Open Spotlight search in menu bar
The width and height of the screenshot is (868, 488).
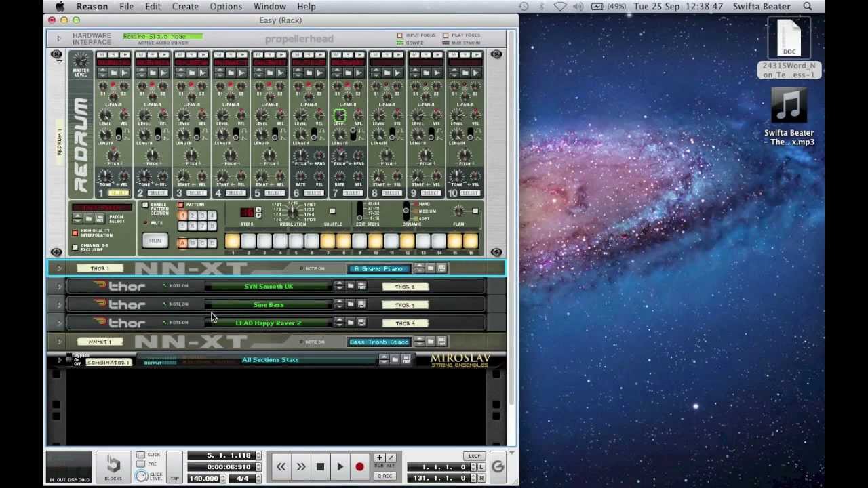(808, 6)
